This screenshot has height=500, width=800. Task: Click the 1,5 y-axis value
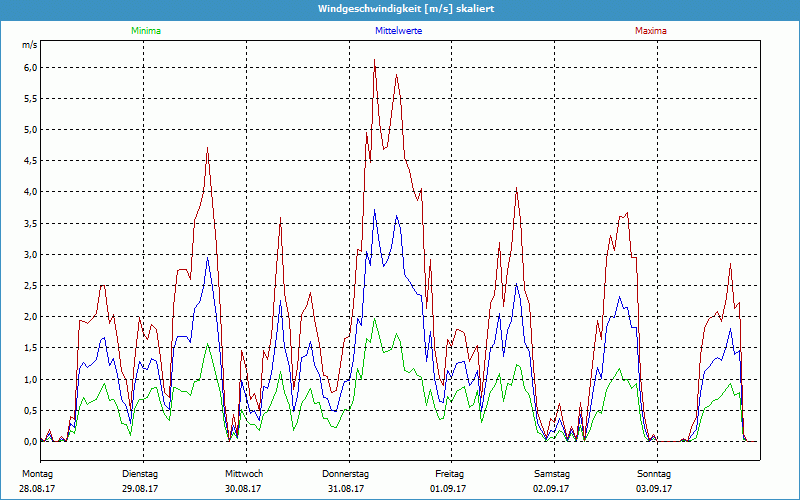coord(29,348)
